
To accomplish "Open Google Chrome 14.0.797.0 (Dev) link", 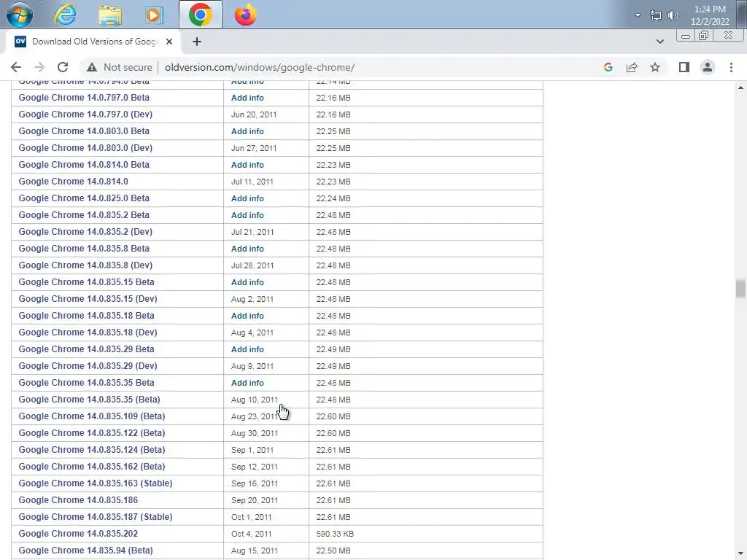I will pos(85,114).
